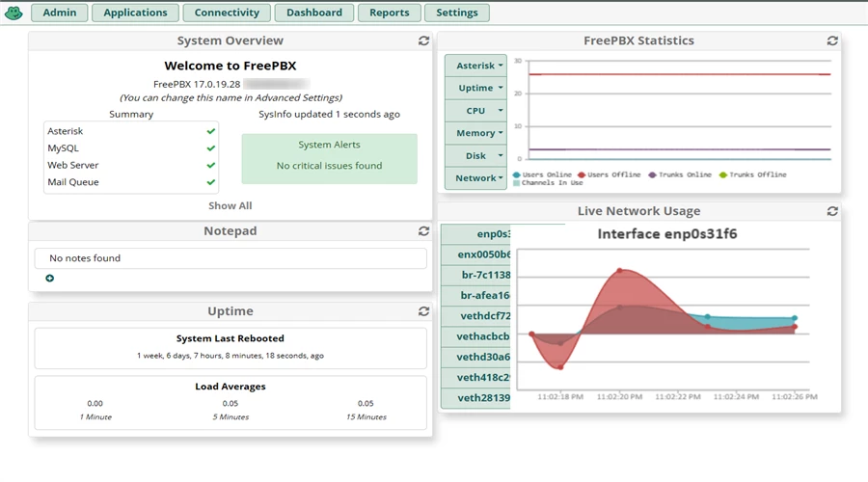Click the 5 Minutes load average value
The width and height of the screenshot is (868, 482).
pos(231,403)
